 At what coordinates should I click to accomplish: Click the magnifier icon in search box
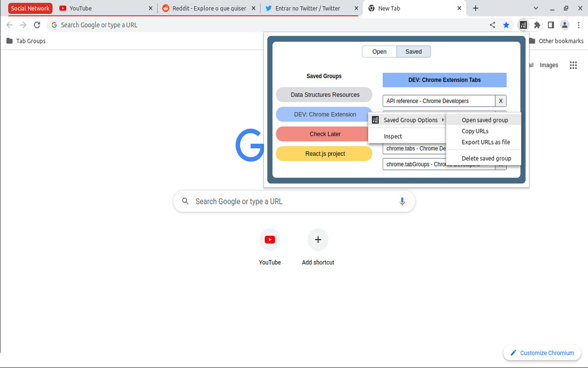coord(186,201)
